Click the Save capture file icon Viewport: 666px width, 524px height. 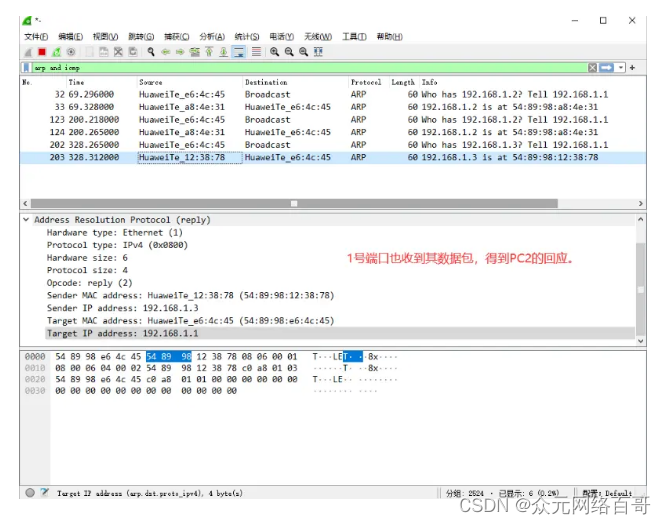(x=104, y=52)
